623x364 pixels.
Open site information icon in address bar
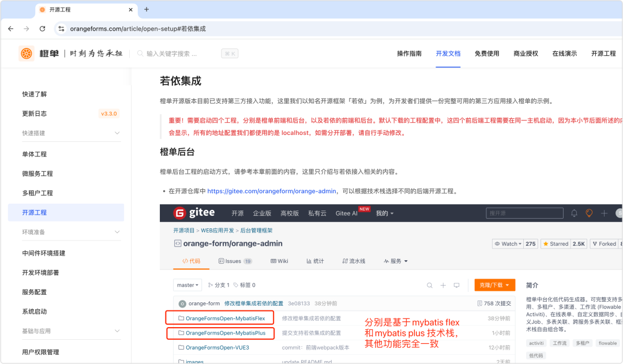pyautogui.click(x=61, y=29)
